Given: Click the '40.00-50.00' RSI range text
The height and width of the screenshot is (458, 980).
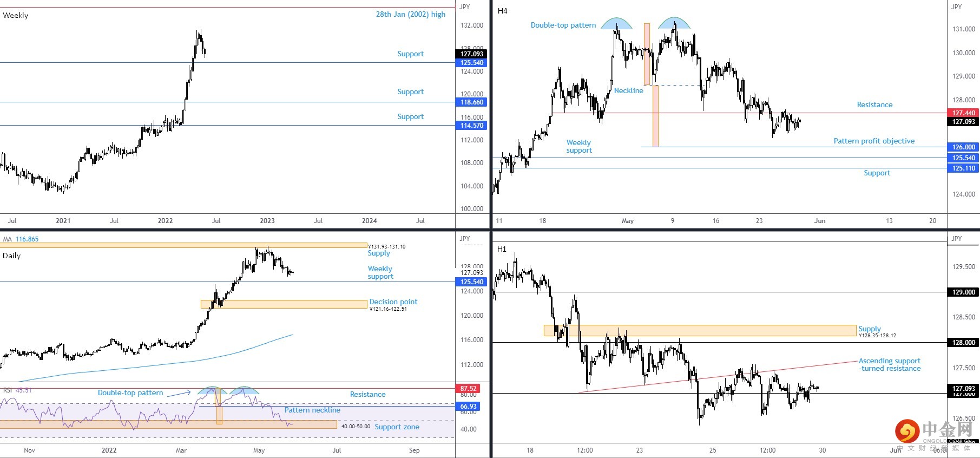Looking at the screenshot, I should (x=356, y=427).
